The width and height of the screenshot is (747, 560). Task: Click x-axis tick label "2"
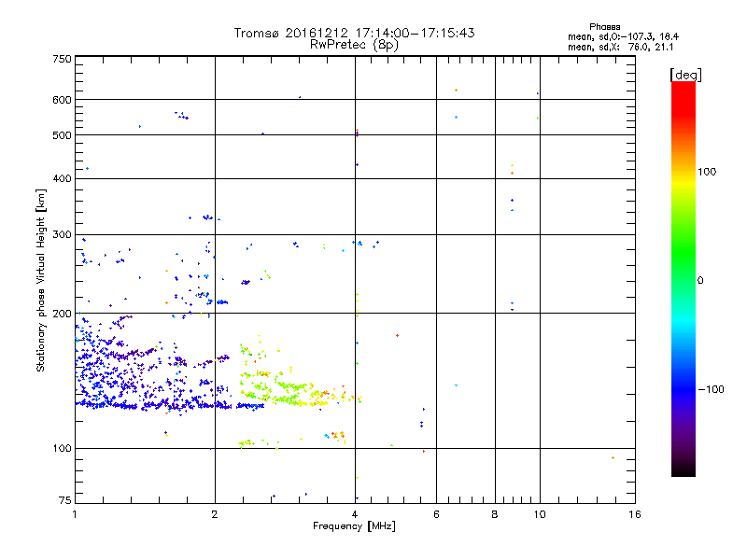coord(215,514)
